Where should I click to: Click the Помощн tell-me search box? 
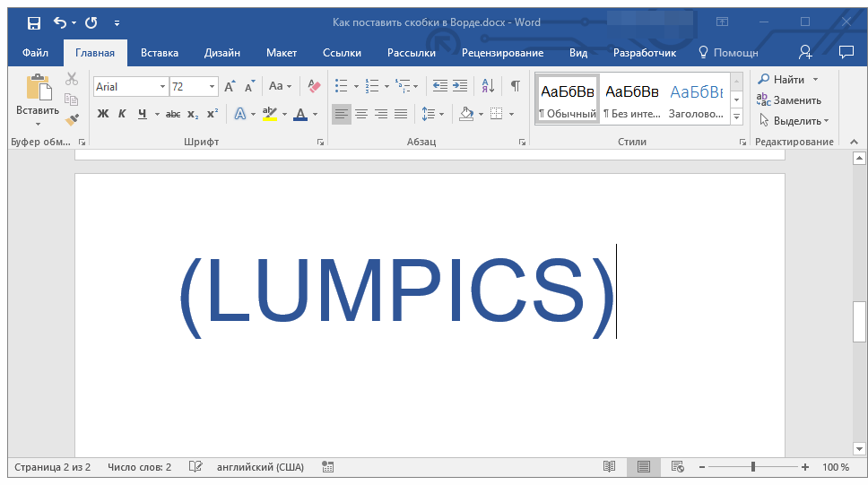click(x=728, y=53)
